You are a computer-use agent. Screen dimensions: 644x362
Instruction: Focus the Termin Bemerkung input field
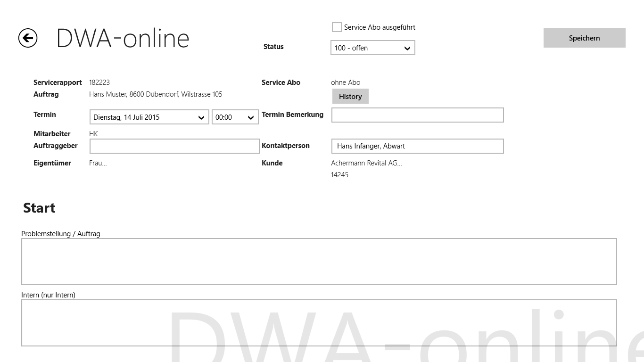point(418,115)
